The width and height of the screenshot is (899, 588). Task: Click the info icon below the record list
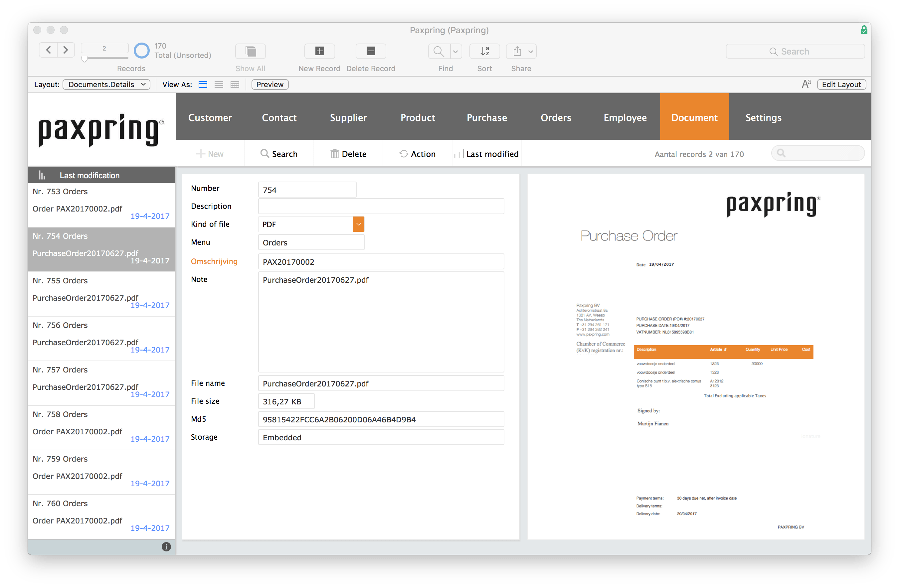tap(166, 546)
